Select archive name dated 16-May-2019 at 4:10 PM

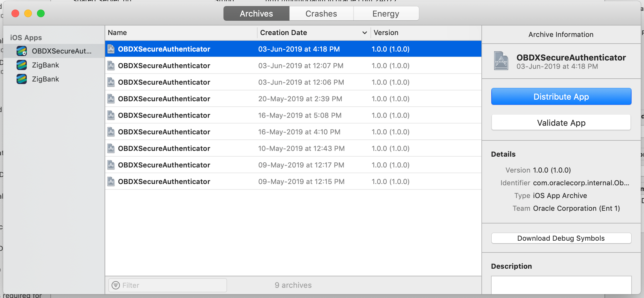coord(164,132)
